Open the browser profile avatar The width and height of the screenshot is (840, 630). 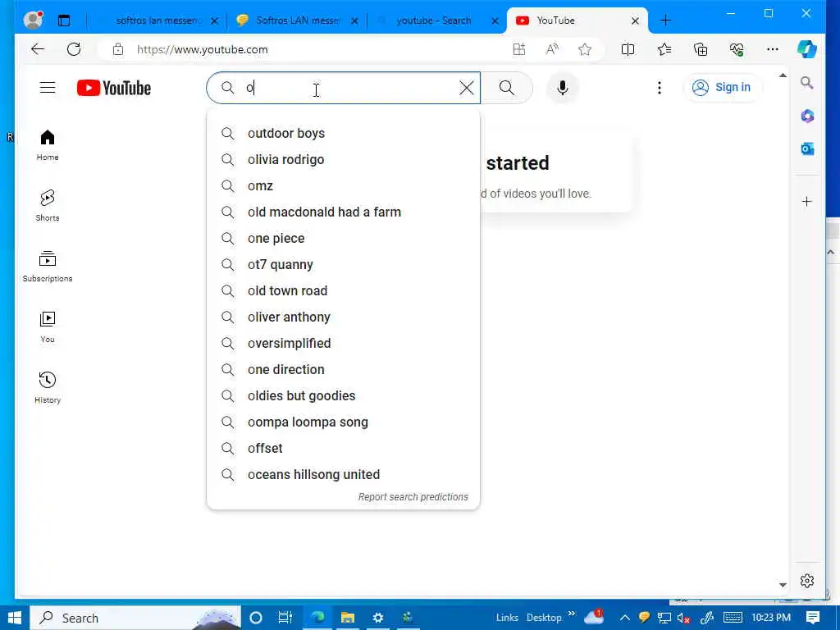pos(33,21)
